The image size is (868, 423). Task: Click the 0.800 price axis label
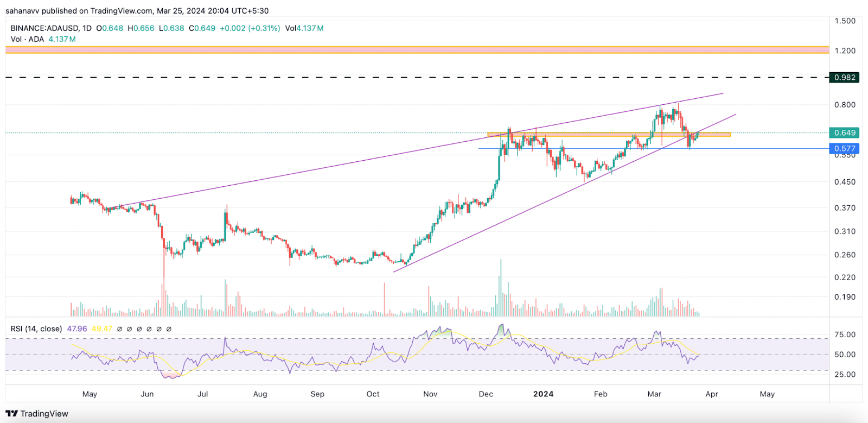click(845, 105)
